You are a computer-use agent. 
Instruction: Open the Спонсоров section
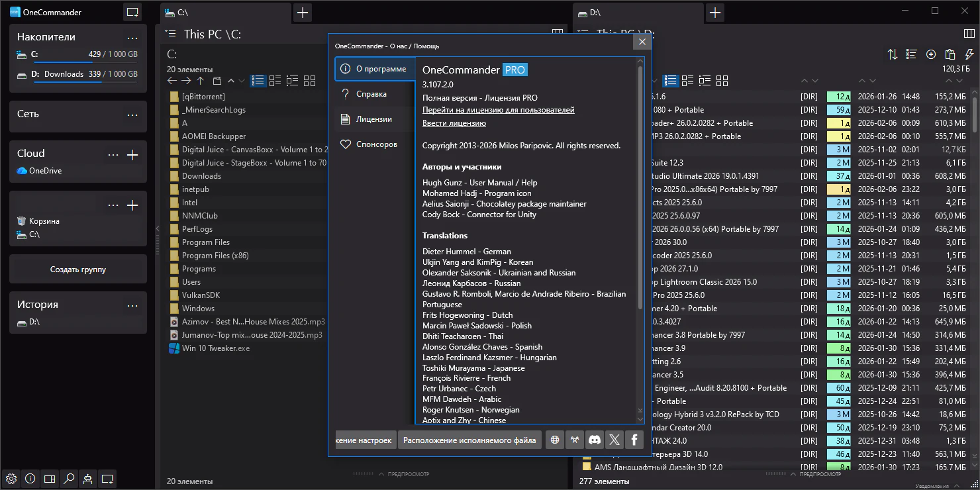pyautogui.click(x=376, y=144)
